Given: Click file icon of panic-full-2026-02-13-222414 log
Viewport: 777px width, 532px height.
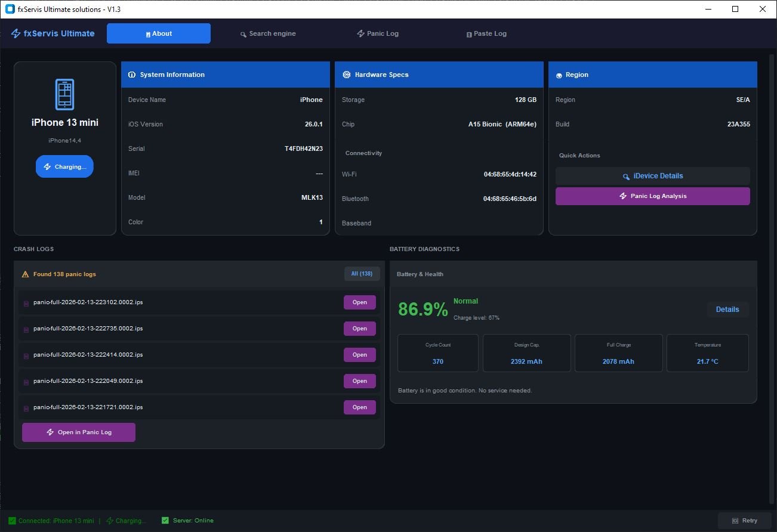Looking at the screenshot, I should (x=26, y=356).
